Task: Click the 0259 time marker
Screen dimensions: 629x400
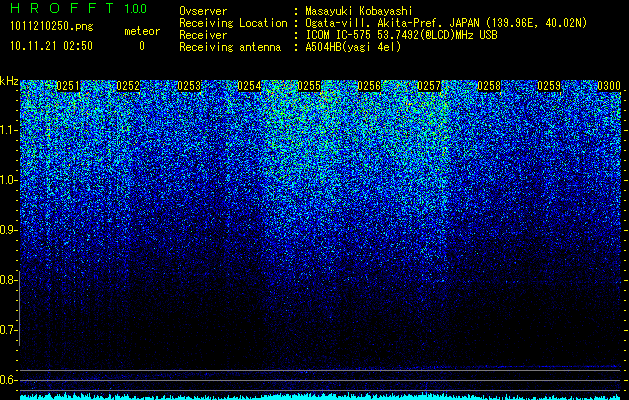Action: (x=549, y=86)
